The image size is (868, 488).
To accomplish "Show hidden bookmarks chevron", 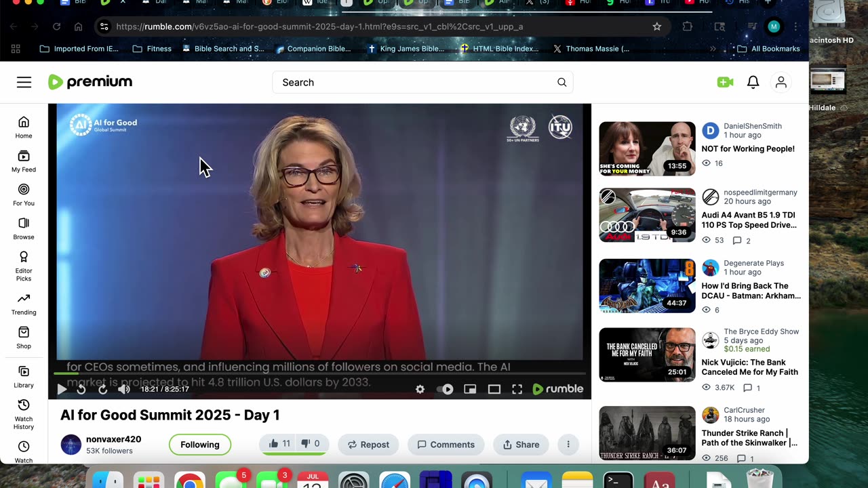I will pos(713,49).
